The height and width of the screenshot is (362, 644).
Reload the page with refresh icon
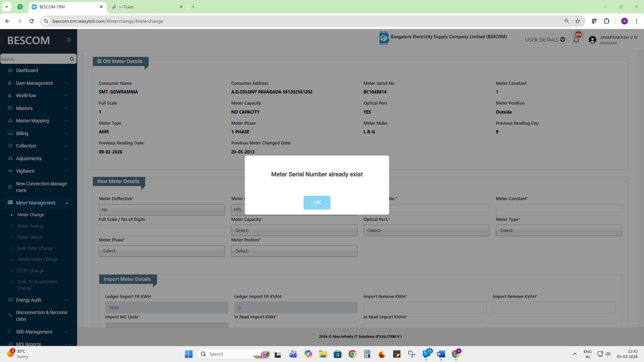point(32,21)
